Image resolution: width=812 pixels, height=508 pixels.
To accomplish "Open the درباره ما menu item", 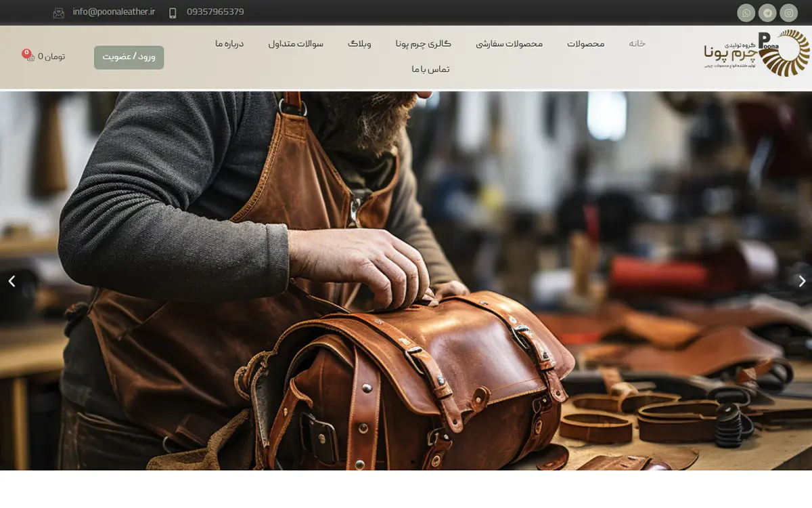I will tap(229, 43).
